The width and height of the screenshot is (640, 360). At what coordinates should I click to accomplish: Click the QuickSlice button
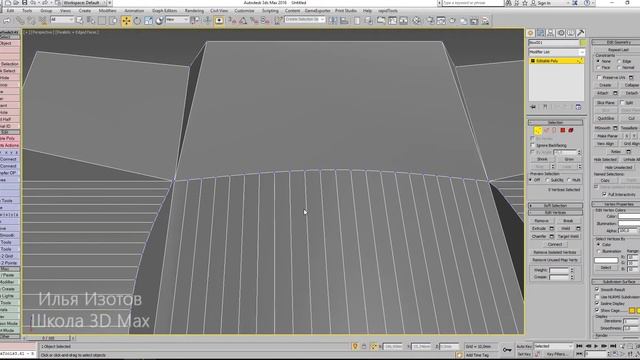(x=606, y=118)
